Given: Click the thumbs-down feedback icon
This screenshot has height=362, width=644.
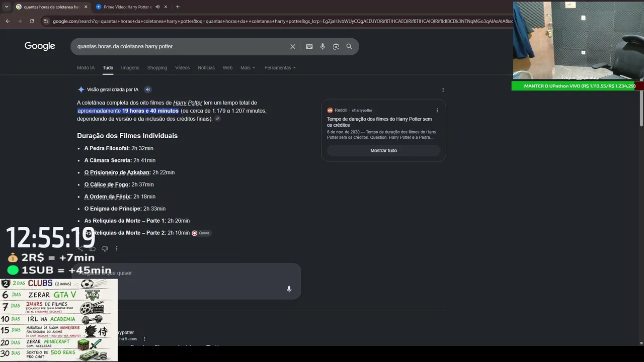Looking at the screenshot, I should click(x=105, y=248).
